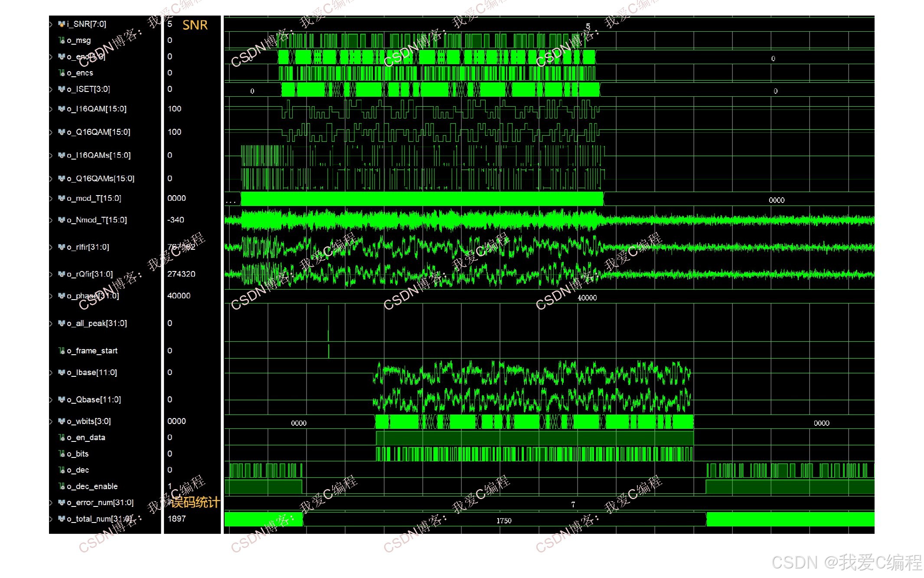Viewport: 924px width, 578px height.
Task: Click the signal icon next to o_en_data
Action: pyautogui.click(x=62, y=438)
